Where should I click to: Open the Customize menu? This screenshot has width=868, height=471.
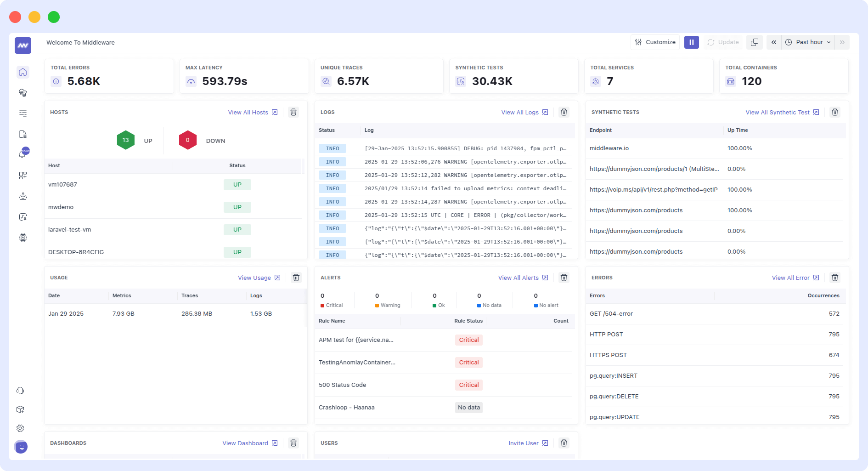pos(655,42)
